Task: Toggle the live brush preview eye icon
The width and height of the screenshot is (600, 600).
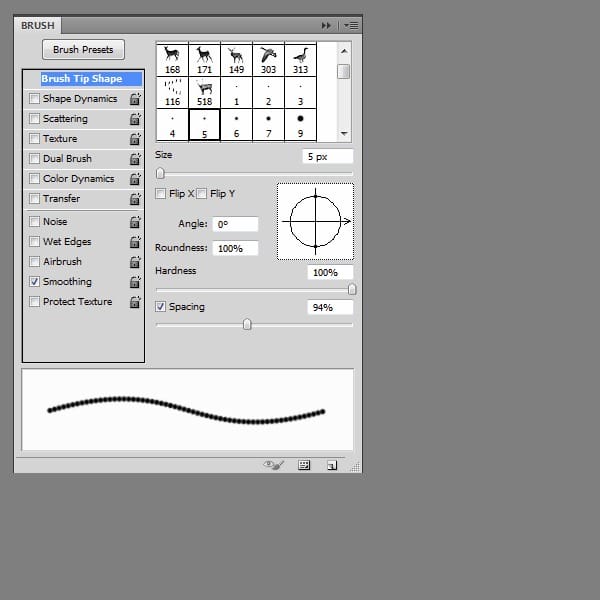Action: coord(274,465)
